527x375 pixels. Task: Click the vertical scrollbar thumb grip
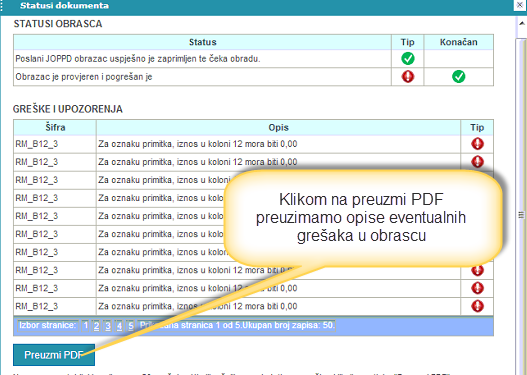point(522,215)
